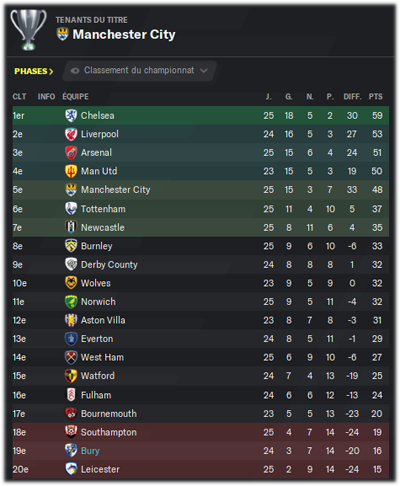Click the Fulham club crest

click(71, 395)
